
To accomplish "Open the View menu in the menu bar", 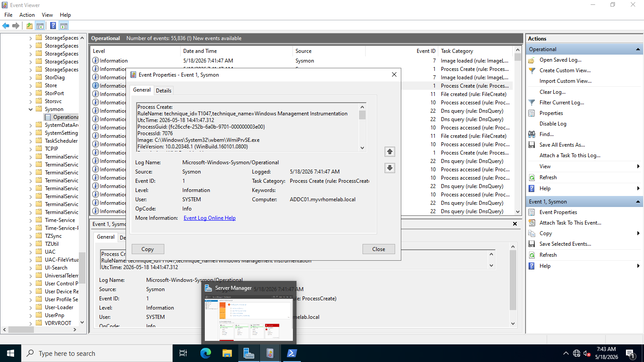I will coord(47,15).
